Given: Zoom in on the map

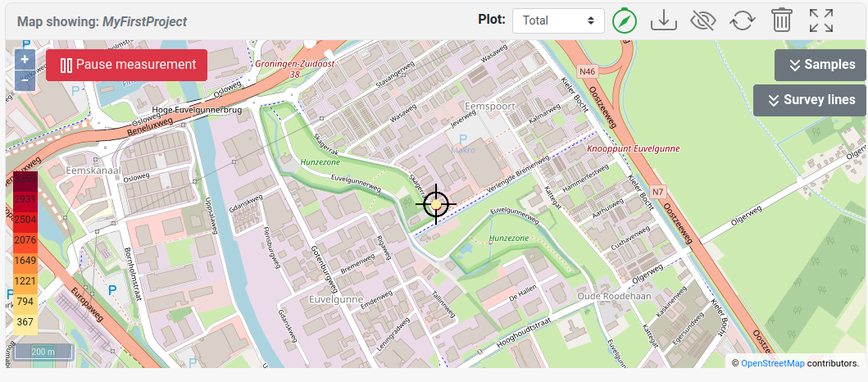Looking at the screenshot, I should [x=25, y=59].
